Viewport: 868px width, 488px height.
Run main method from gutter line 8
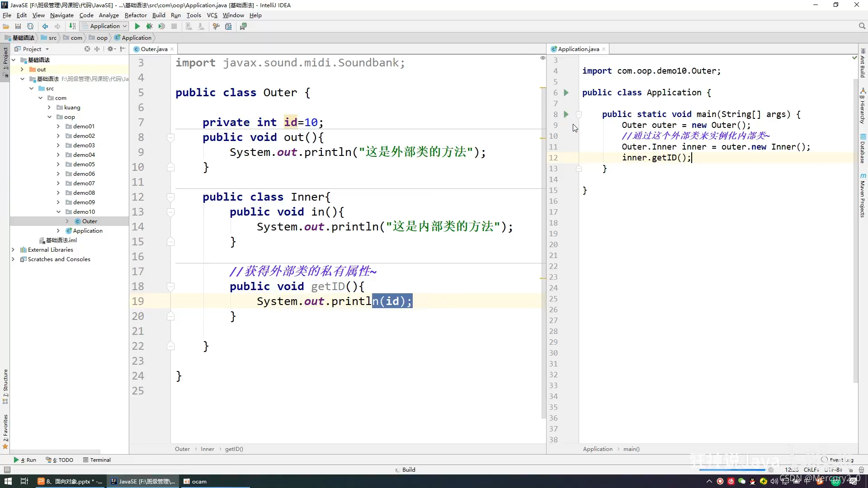pos(566,114)
